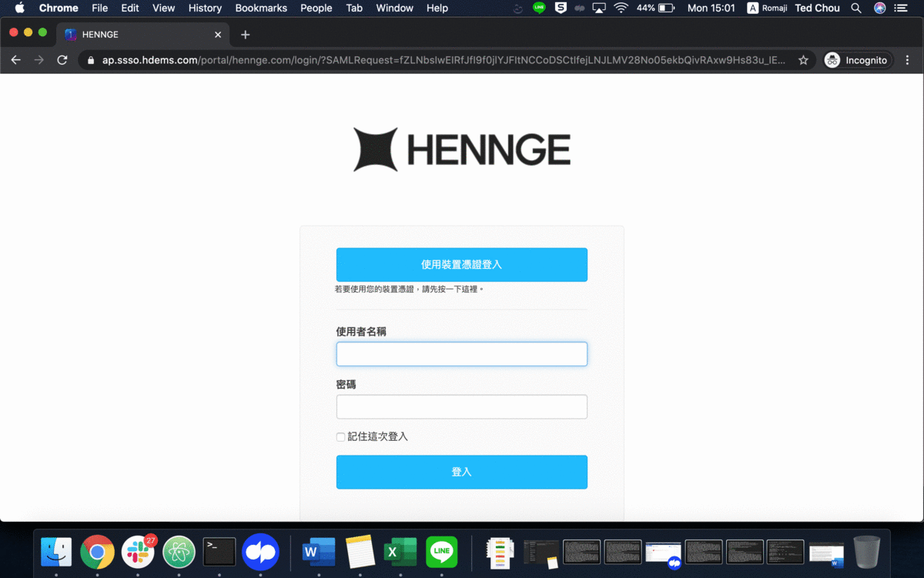Image resolution: width=924 pixels, height=578 pixels.
Task: Launch Microsoft Excel from the dock
Action: [x=400, y=552]
